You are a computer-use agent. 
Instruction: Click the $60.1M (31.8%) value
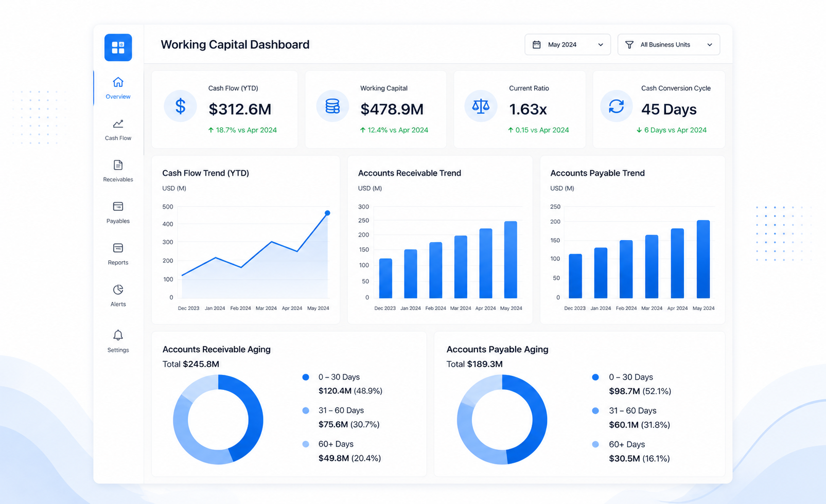(x=640, y=424)
